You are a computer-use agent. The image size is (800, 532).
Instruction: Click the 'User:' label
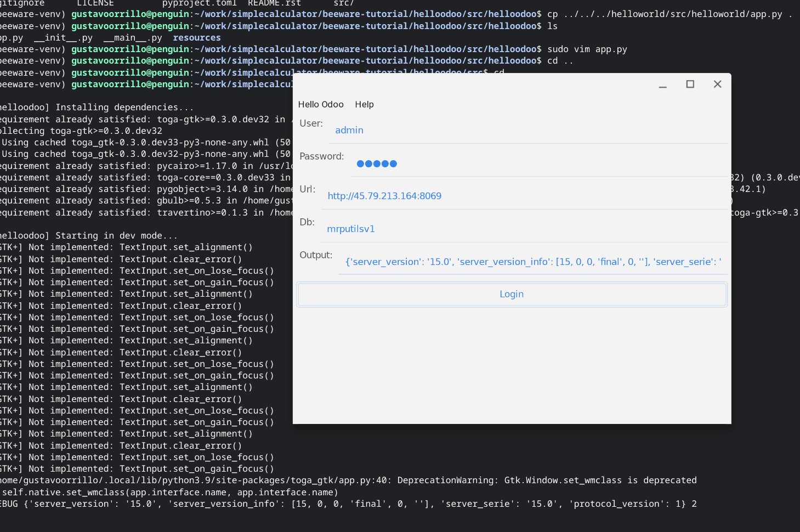[x=311, y=123]
